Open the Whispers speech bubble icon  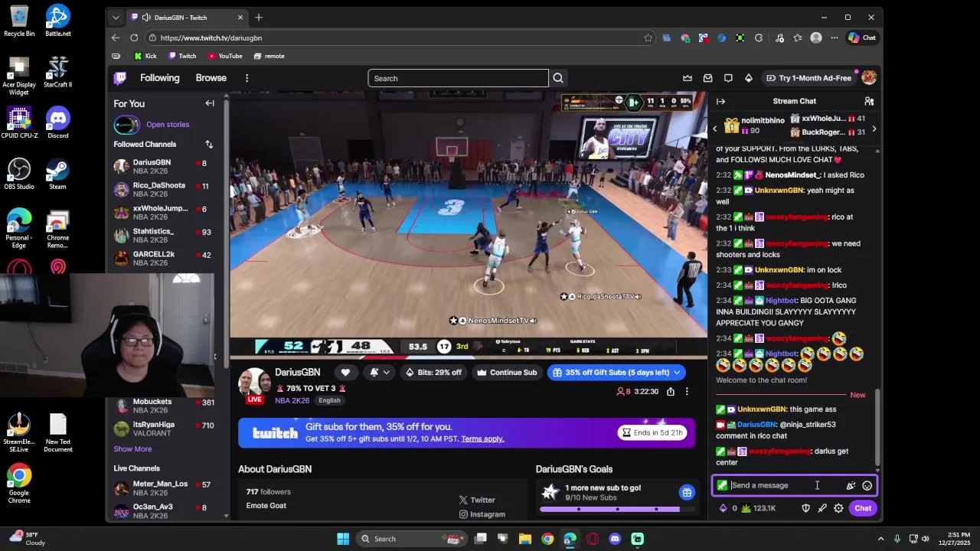point(728,78)
